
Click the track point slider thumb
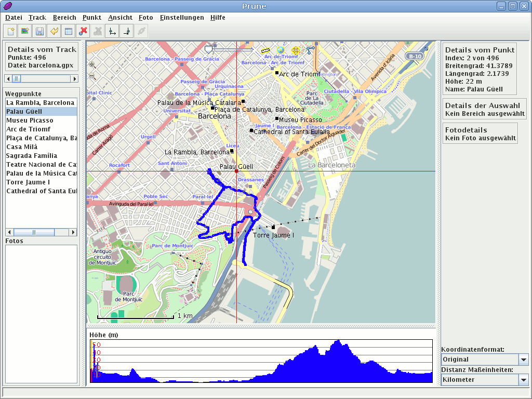click(x=16, y=79)
